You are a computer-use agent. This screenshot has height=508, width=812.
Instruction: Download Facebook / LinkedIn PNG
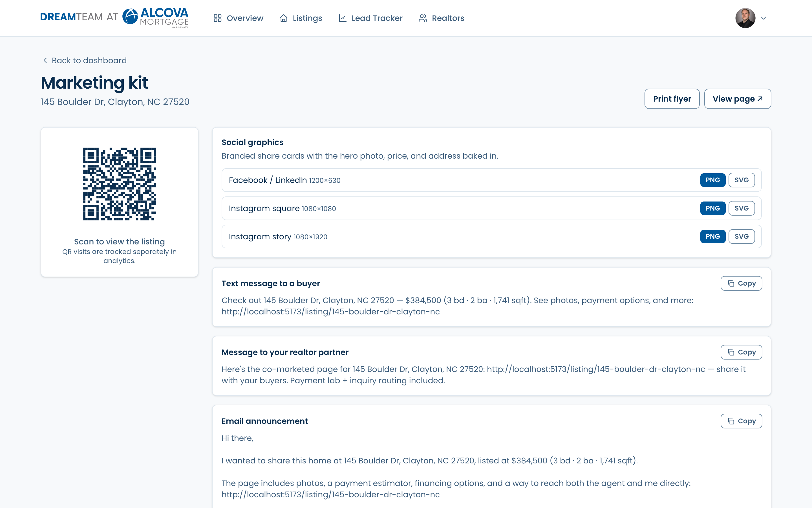coord(713,180)
